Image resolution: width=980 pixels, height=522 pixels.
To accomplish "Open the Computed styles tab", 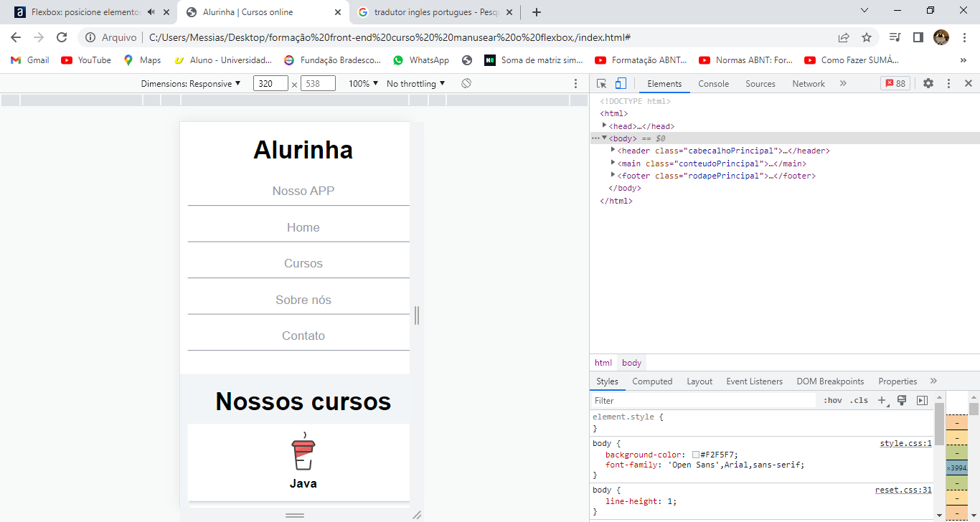I will (652, 381).
